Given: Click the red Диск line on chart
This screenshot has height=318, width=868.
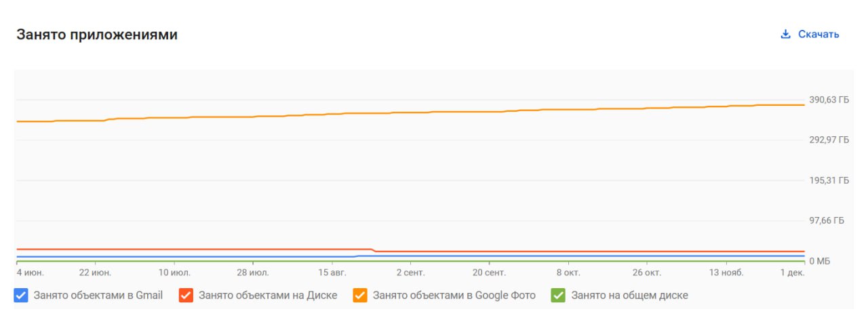Looking at the screenshot, I should click(203, 249).
